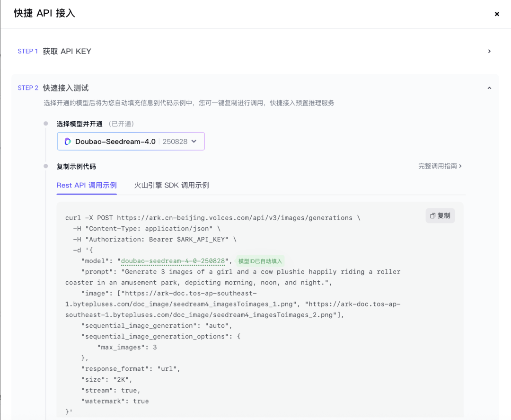Collapse STEP 2 快速接入测试 chevron
Screen dimensions: 511x420
489,88
